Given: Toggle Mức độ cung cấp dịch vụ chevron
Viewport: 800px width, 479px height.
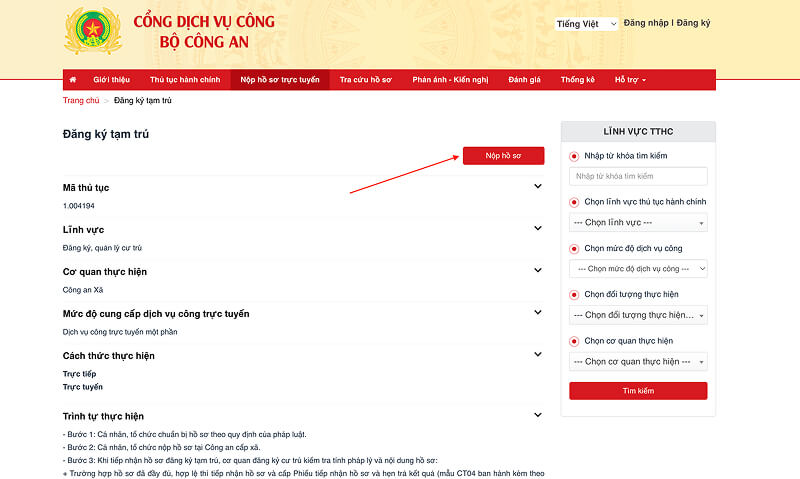Looking at the screenshot, I should (538, 313).
